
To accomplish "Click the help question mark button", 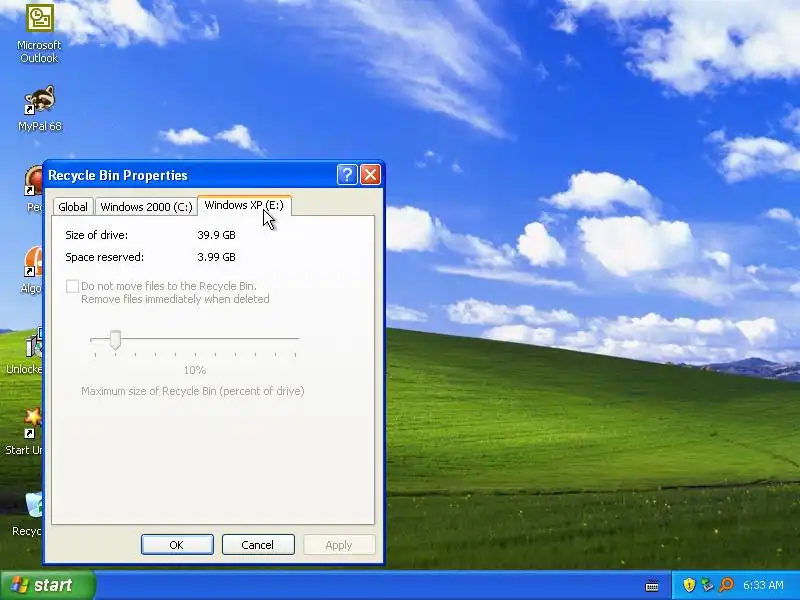I will pos(347,175).
